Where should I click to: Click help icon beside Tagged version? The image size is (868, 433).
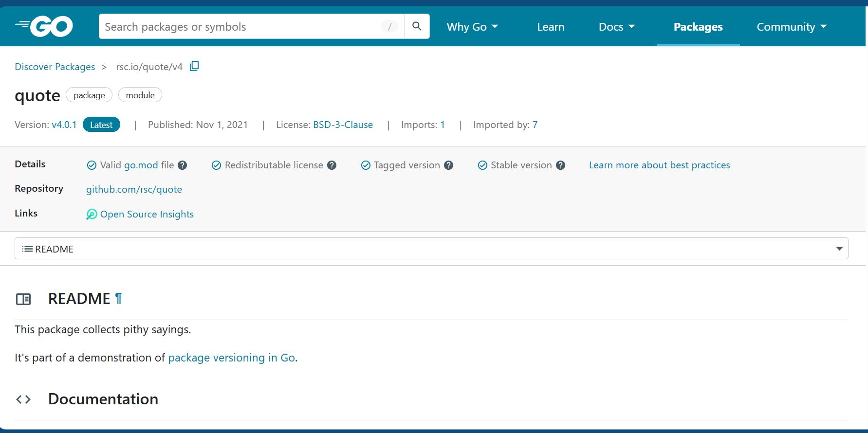(x=449, y=165)
